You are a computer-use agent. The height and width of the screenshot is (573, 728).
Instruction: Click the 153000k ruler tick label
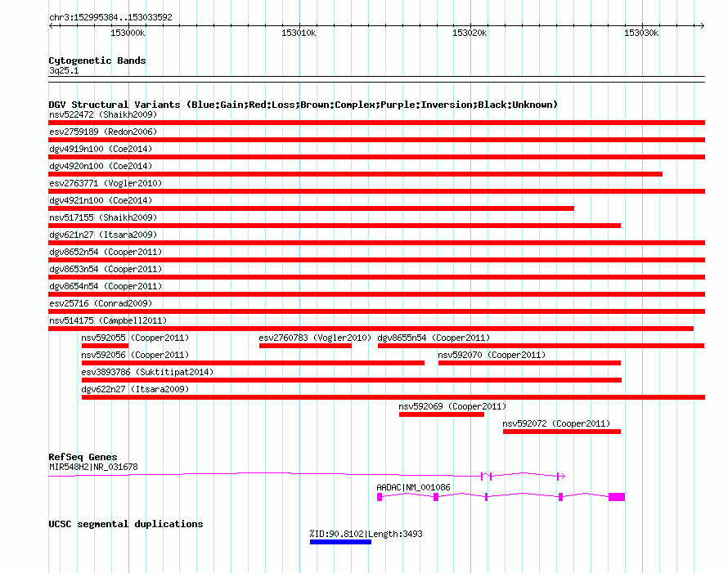click(x=128, y=33)
